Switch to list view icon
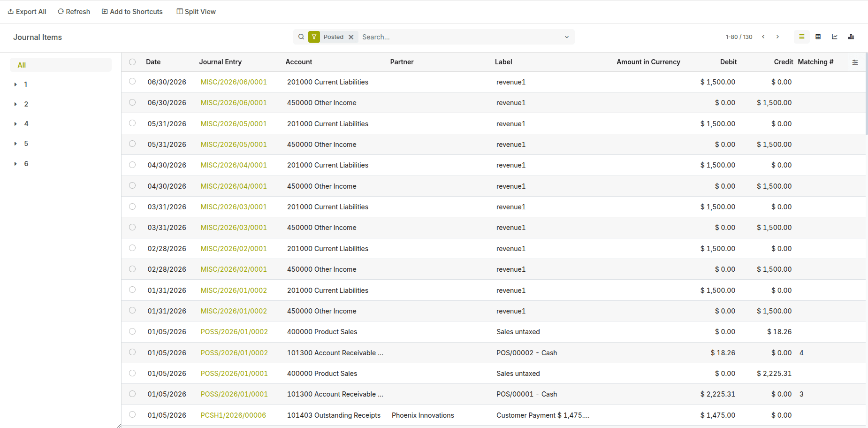The image size is (868, 428). (801, 37)
